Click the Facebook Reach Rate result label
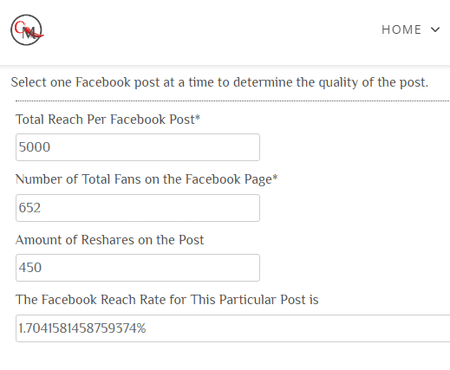This screenshot has height=370, width=450. 167,299
